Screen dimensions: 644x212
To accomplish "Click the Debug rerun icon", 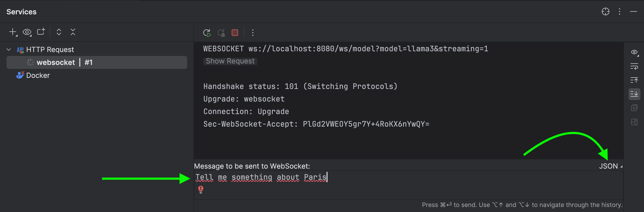I will coord(221,33).
